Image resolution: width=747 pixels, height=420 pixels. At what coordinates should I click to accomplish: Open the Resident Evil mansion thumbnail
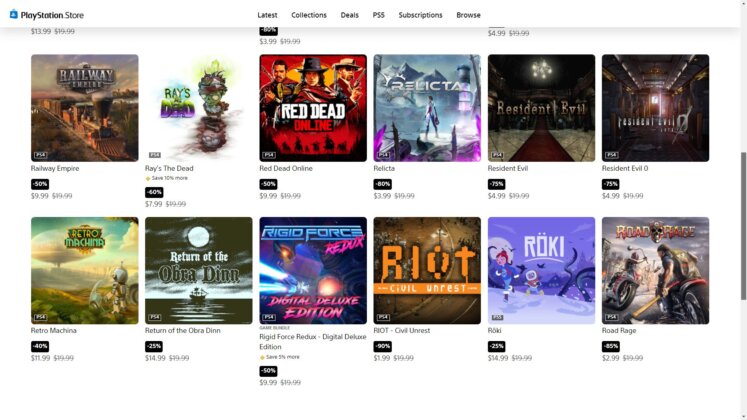(541, 108)
